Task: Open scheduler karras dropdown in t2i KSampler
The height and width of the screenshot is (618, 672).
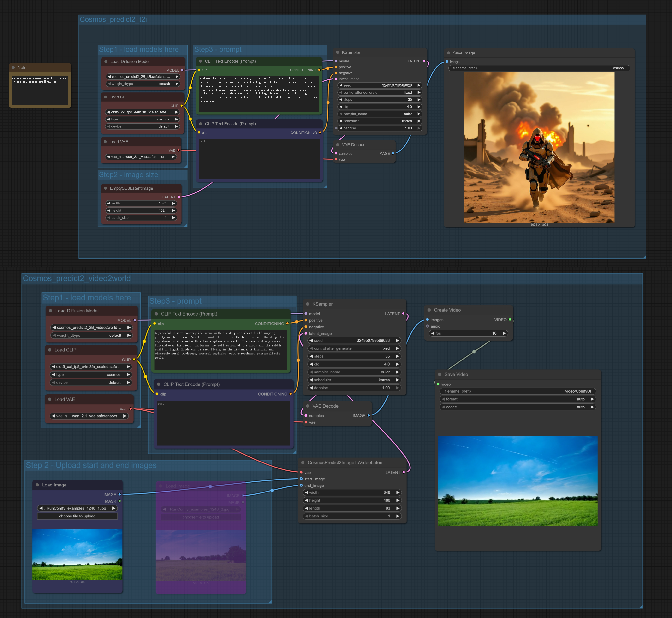Action: (x=380, y=121)
